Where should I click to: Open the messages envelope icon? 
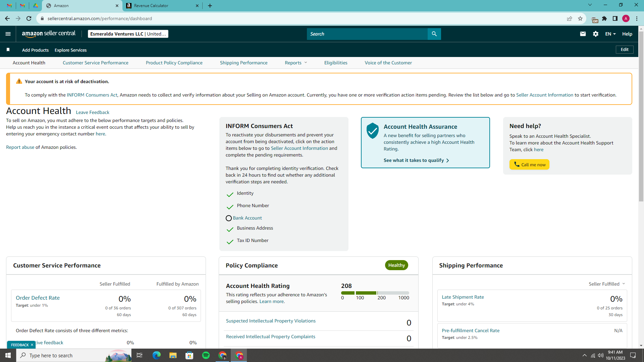tap(583, 34)
